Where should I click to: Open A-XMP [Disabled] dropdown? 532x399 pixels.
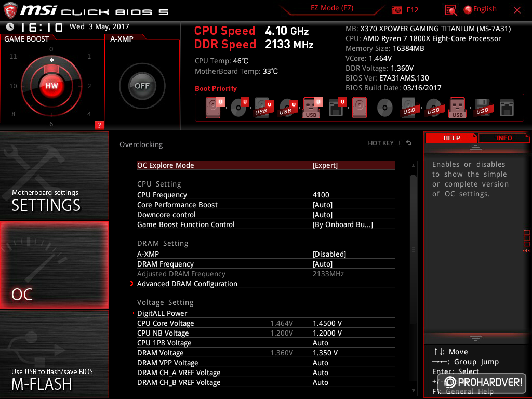tap(266, 254)
